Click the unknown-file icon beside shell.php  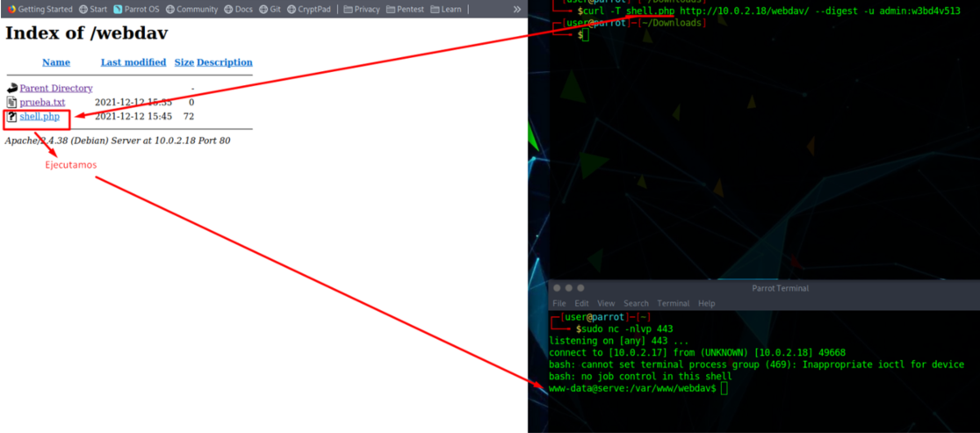coord(12,116)
